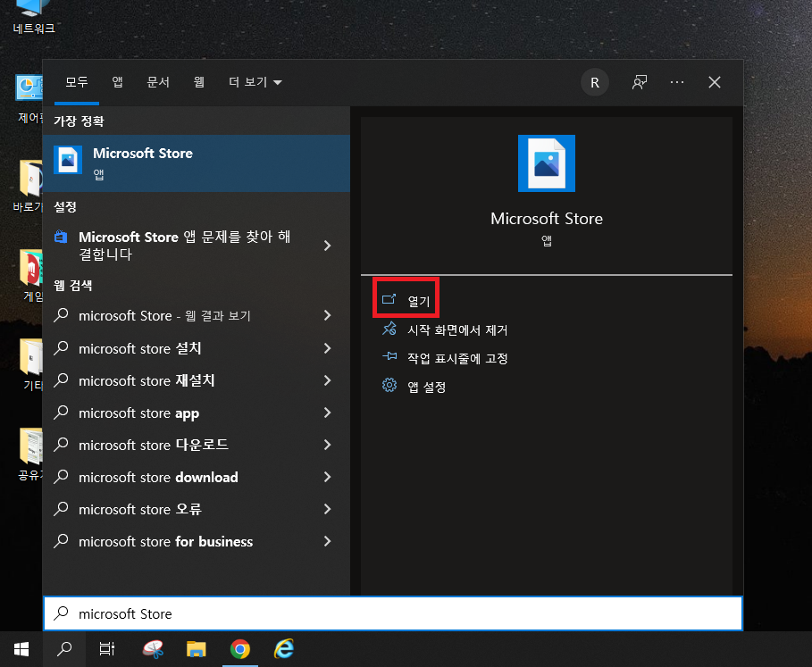Screen dimensions: 812x667
Task: Open Microsoft Store via 열기 option
Action: coord(406,300)
